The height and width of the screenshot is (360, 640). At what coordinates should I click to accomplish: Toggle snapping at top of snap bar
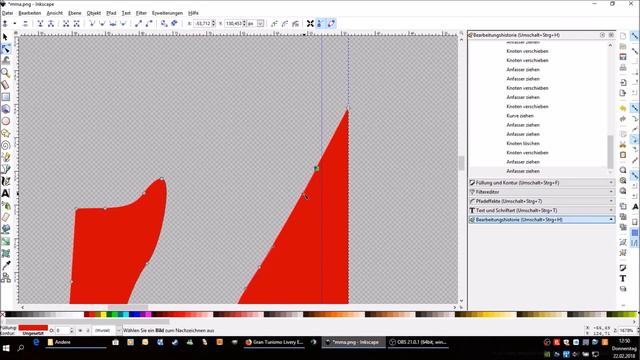point(635,36)
